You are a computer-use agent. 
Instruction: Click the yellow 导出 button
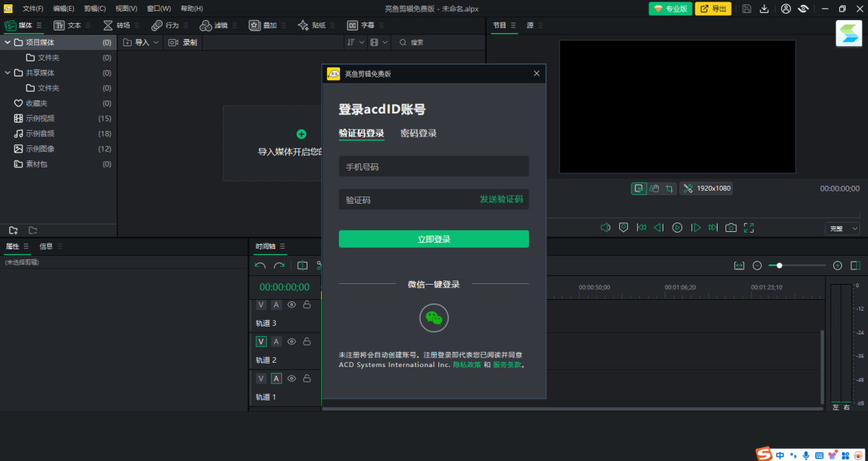[x=712, y=9]
